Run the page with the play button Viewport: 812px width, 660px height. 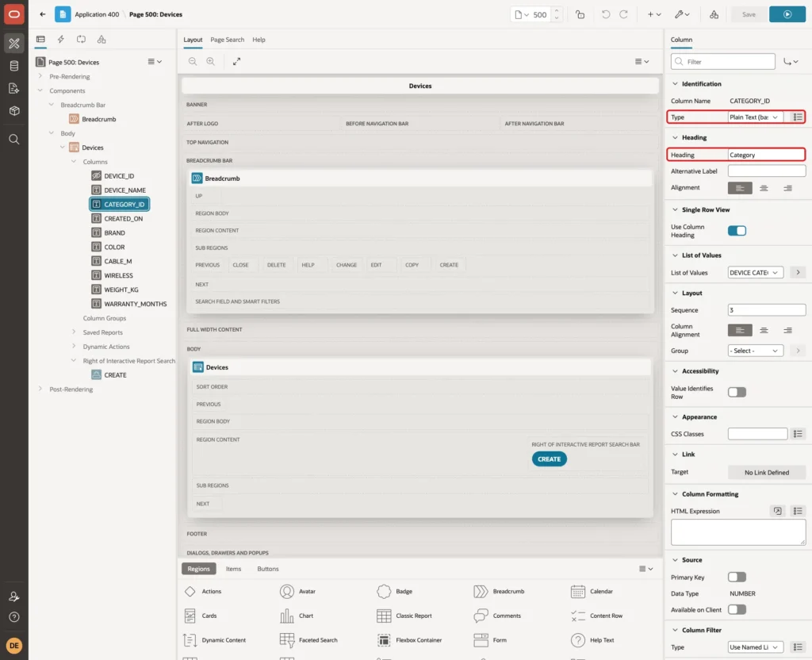[787, 14]
